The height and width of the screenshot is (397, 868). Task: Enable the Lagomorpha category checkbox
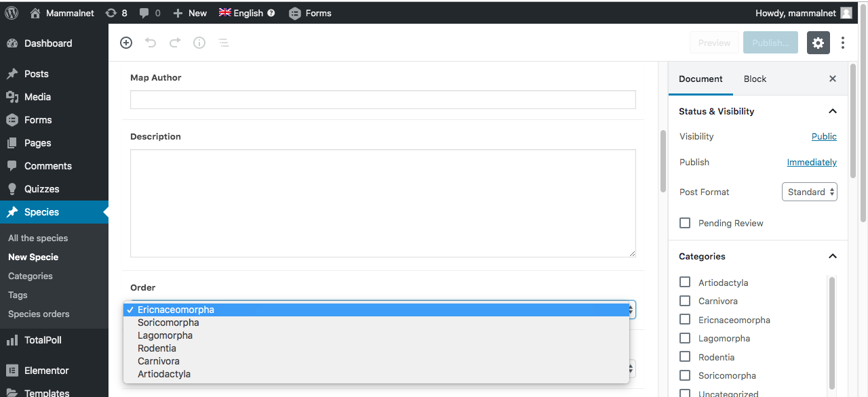point(685,338)
